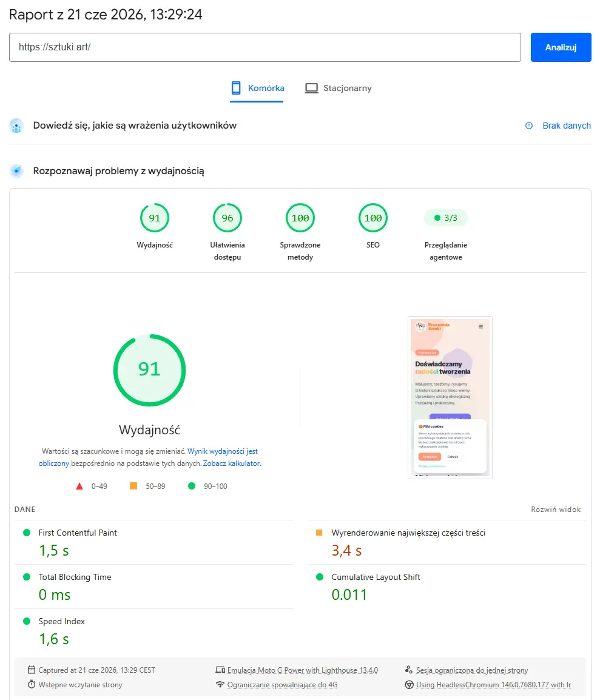Viewport: 600px width, 700px height.
Task: Click the desktop monitor icon
Action: point(312,89)
